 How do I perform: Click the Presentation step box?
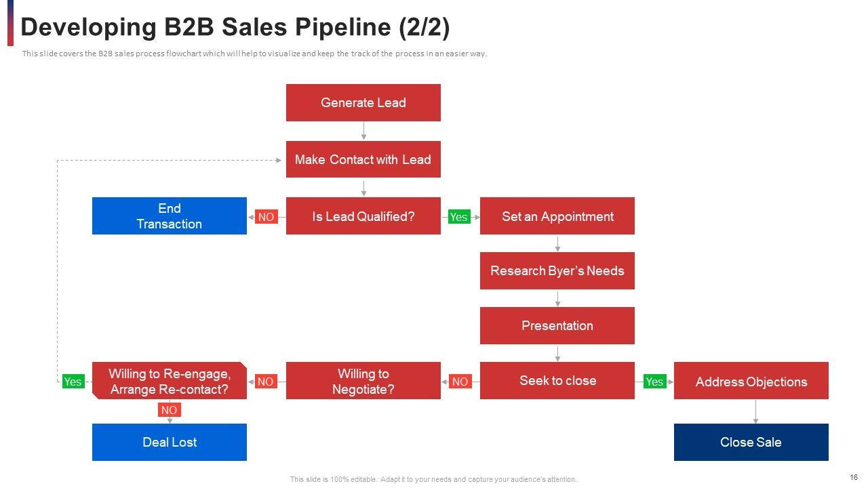tap(557, 326)
